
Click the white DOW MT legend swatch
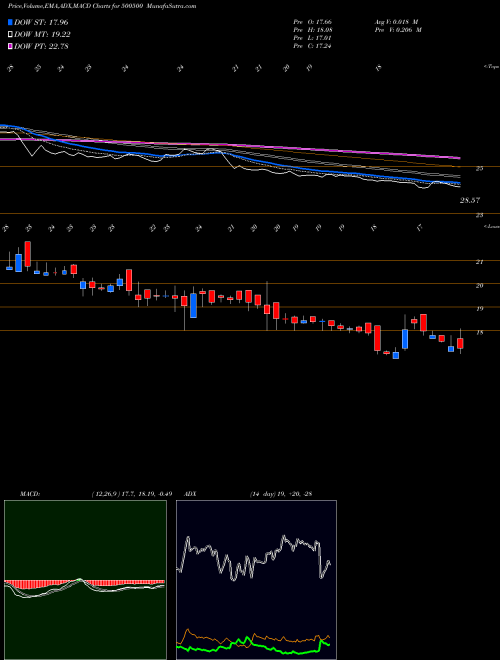click(x=10, y=35)
